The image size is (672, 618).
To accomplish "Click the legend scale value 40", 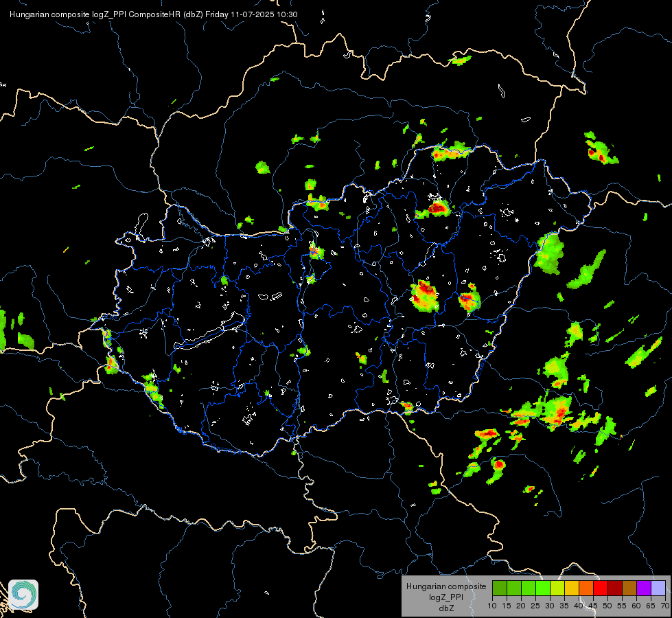I will pyautogui.click(x=579, y=606).
